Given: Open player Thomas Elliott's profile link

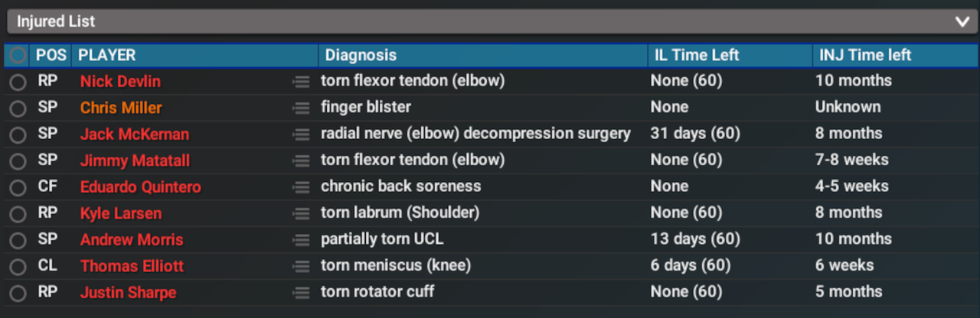Looking at the screenshot, I should (x=132, y=266).
